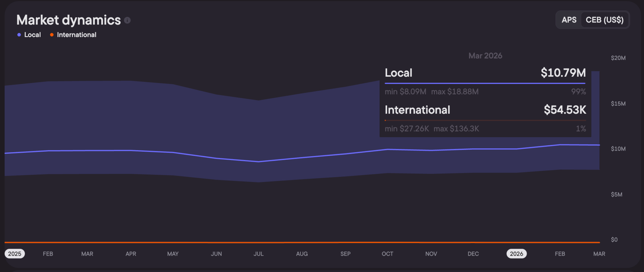Screen dimensions: 644x272
Task: Click the $10M y-axis label
Action: (x=618, y=149)
